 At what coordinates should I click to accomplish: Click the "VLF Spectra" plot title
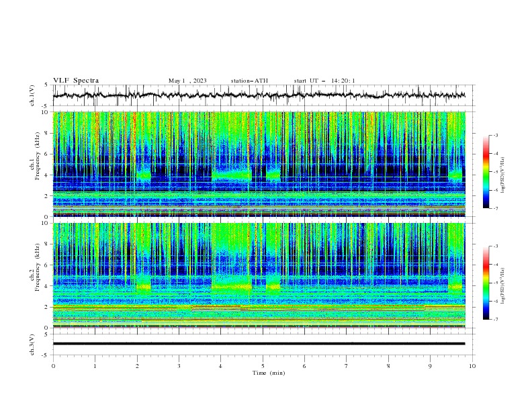click(76, 81)
